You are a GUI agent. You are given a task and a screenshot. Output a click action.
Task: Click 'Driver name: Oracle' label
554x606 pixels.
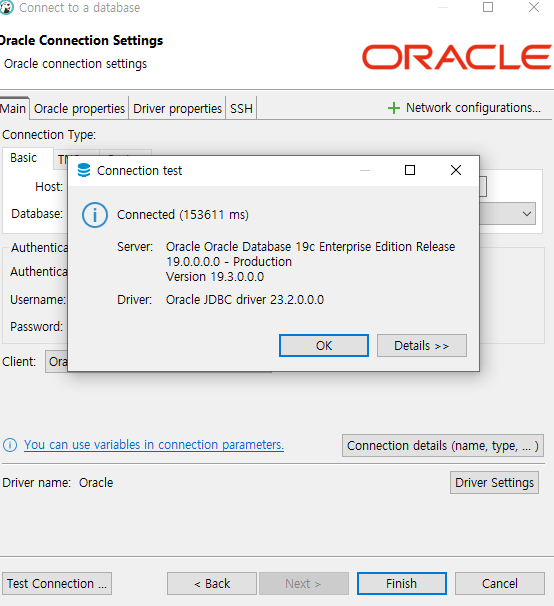tap(58, 483)
